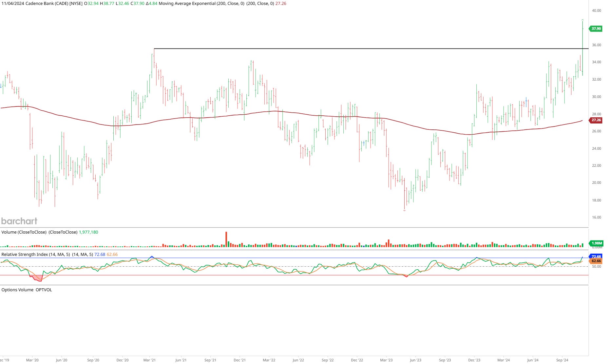Click the Mar '20 date axis label
The height and width of the screenshot is (364, 609).
pos(32,360)
